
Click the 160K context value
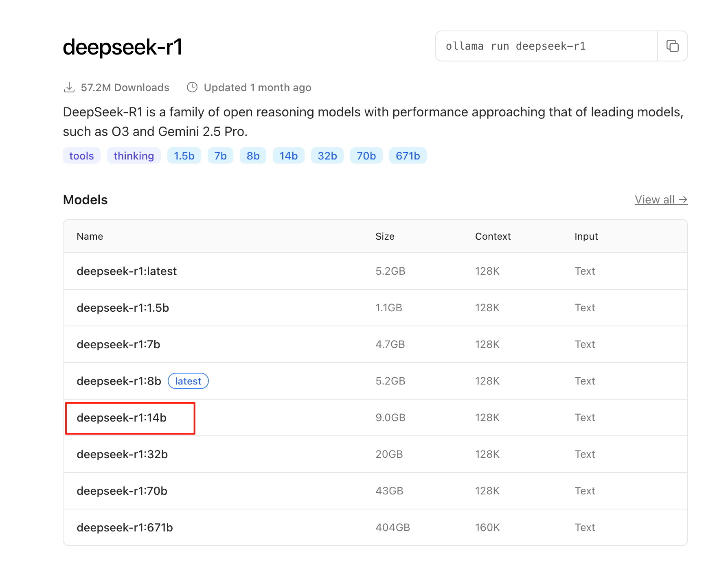(x=487, y=527)
